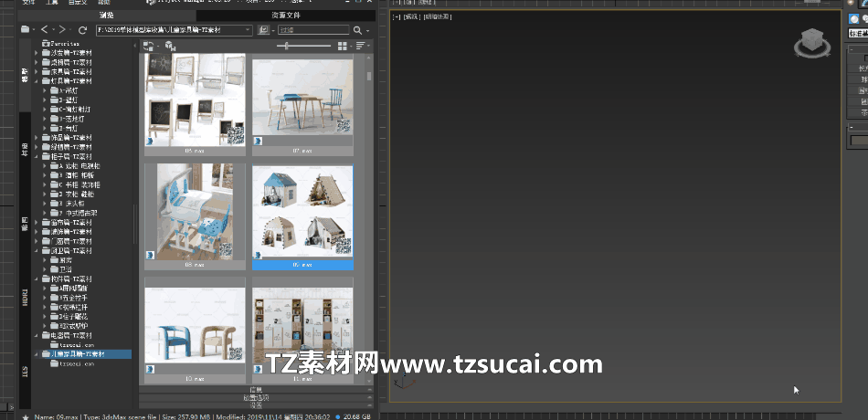This screenshot has height=420, width=868.
Task: Click the bookmark icon beside the path field
Action: 263,30
